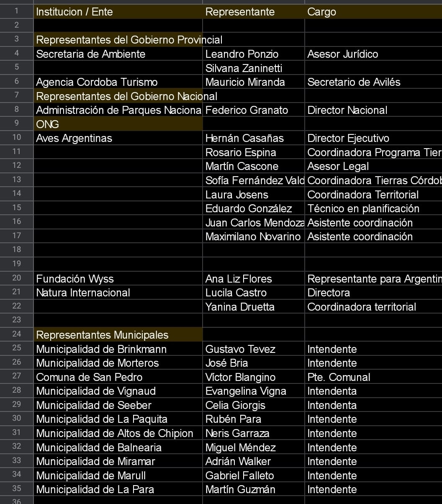
Task: Click the 'Mauricio Miranda' cell
Action: click(x=254, y=82)
